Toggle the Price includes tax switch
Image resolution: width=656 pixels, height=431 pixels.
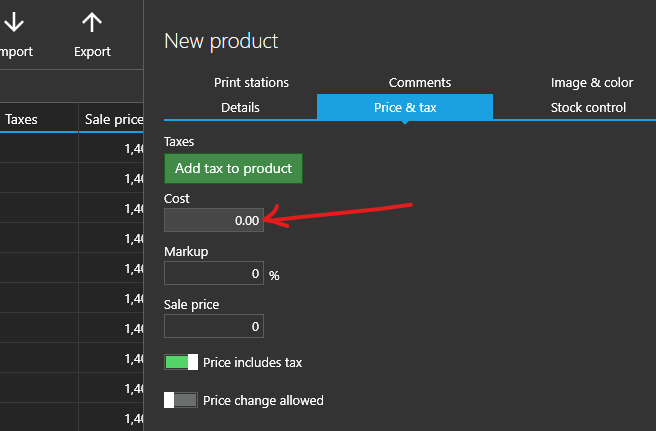(181, 362)
